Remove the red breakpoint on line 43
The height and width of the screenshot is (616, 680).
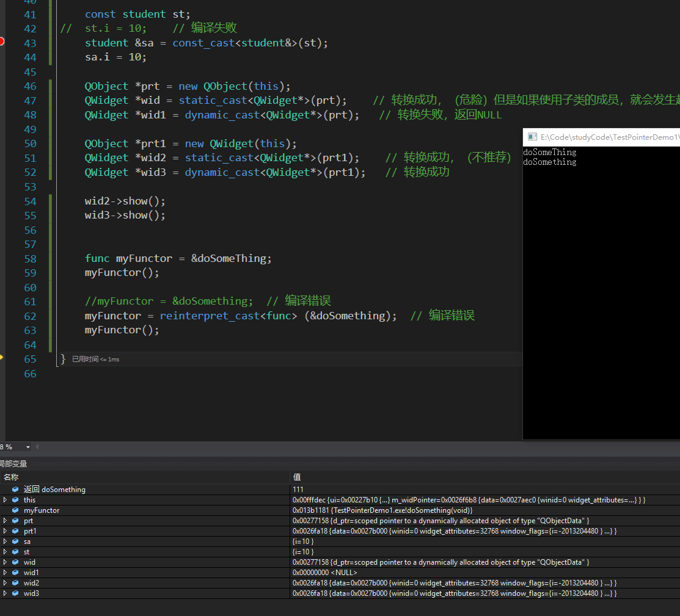[x=2, y=42]
